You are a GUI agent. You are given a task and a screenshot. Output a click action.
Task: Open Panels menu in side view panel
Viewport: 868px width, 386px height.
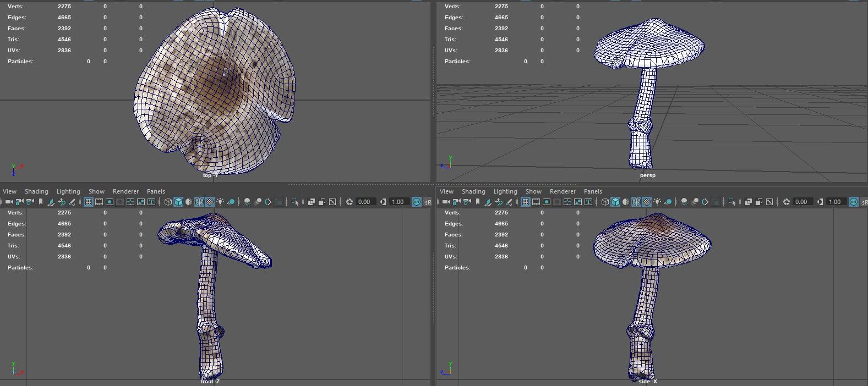(x=593, y=191)
